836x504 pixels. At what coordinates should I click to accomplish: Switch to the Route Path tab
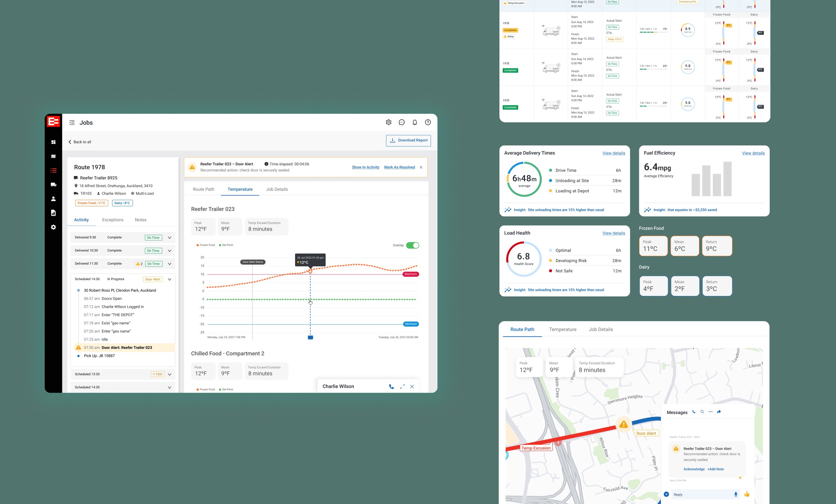coord(203,189)
